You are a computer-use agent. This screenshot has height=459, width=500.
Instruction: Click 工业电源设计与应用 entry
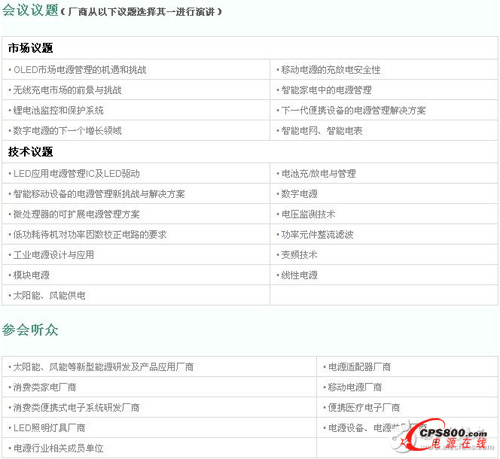pos(54,255)
